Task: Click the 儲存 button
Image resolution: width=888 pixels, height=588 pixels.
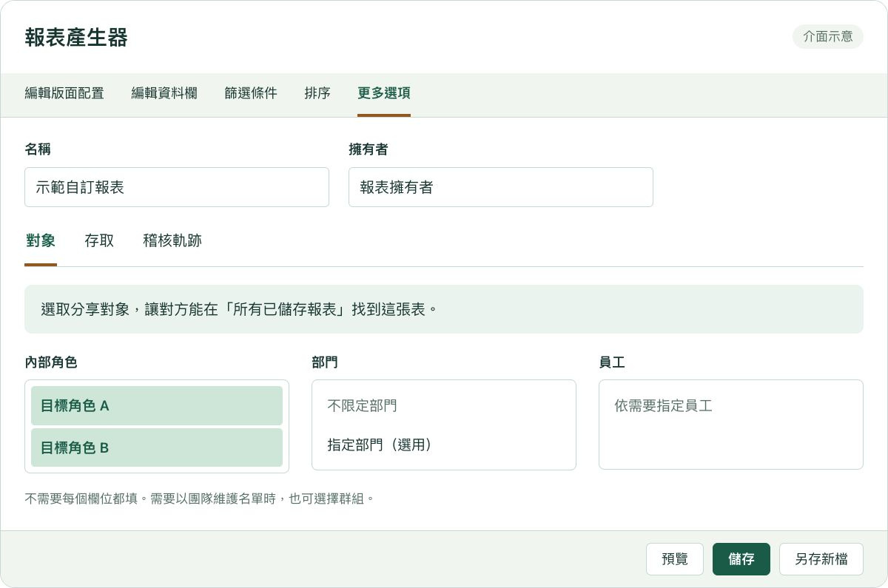Action: 741,559
